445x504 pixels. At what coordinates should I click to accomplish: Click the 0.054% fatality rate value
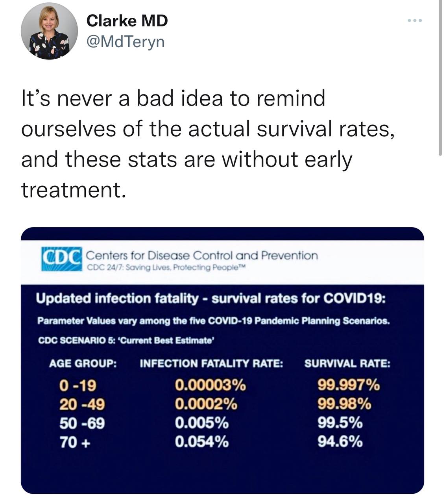(x=202, y=442)
